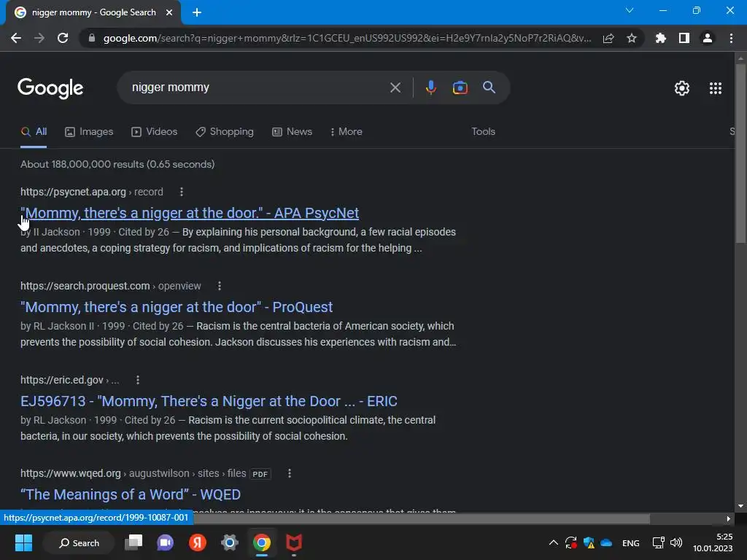Share this page using the share icon
747x560 pixels.
click(x=608, y=38)
